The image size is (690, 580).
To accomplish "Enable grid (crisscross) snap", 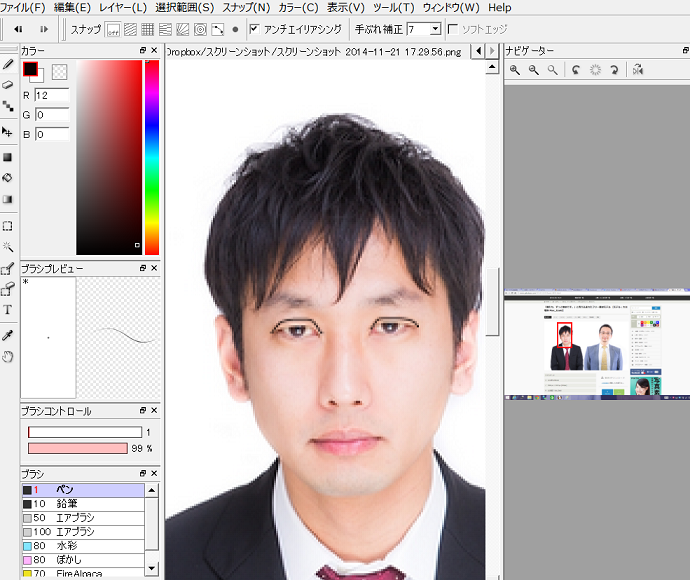I will (x=148, y=30).
